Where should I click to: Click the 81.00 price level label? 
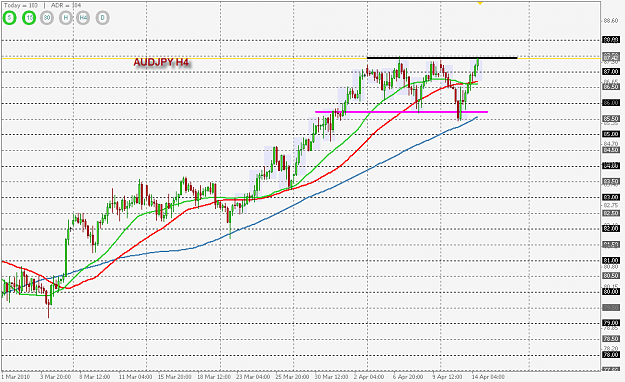pos(611,260)
